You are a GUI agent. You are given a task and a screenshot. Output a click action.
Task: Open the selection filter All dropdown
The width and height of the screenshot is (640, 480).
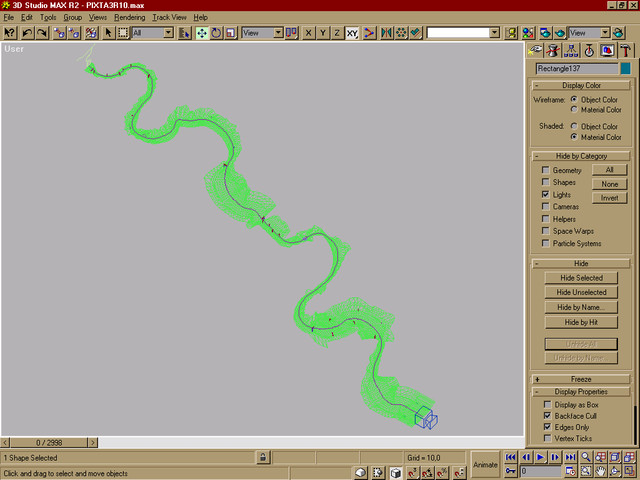pyautogui.click(x=168, y=33)
